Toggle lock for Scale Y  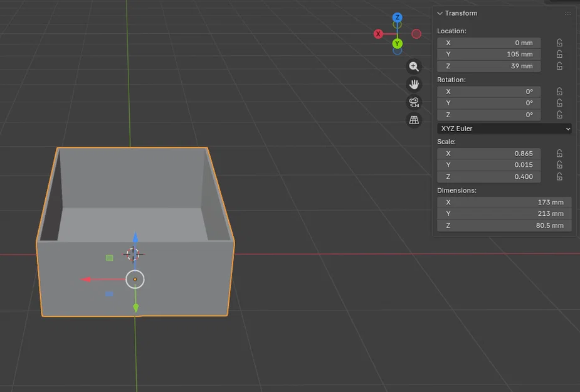click(560, 165)
